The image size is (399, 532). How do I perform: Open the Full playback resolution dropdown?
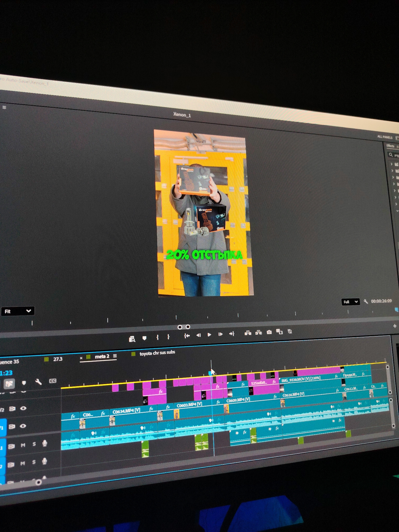point(351,302)
